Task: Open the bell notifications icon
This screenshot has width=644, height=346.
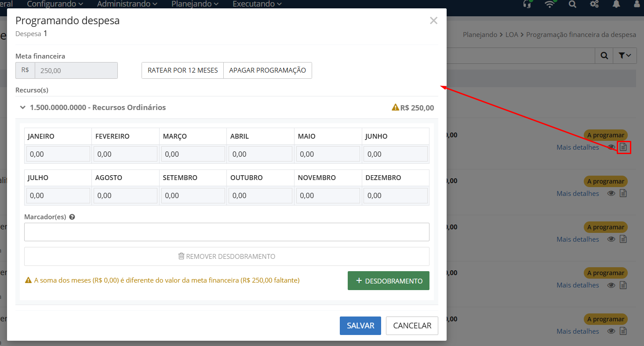Action: click(x=616, y=4)
